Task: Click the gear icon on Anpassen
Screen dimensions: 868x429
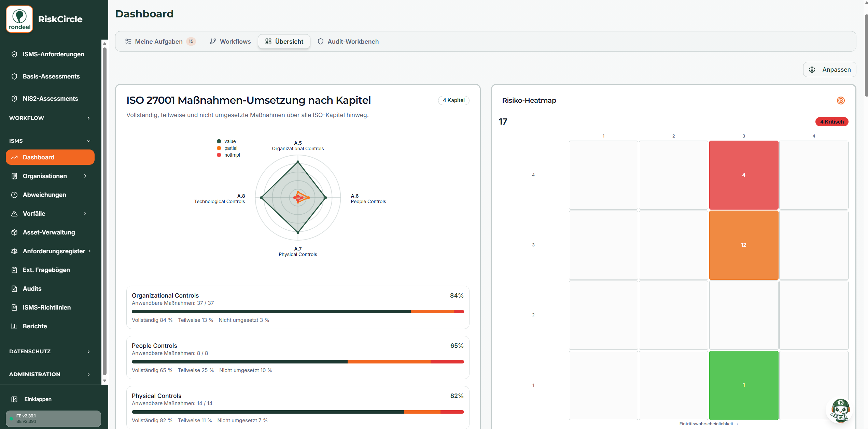Action: (x=812, y=70)
